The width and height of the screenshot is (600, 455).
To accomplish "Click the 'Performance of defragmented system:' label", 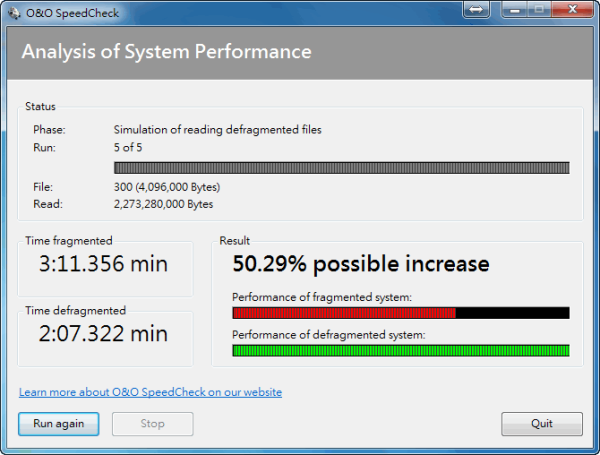I will pyautogui.click(x=329, y=335).
